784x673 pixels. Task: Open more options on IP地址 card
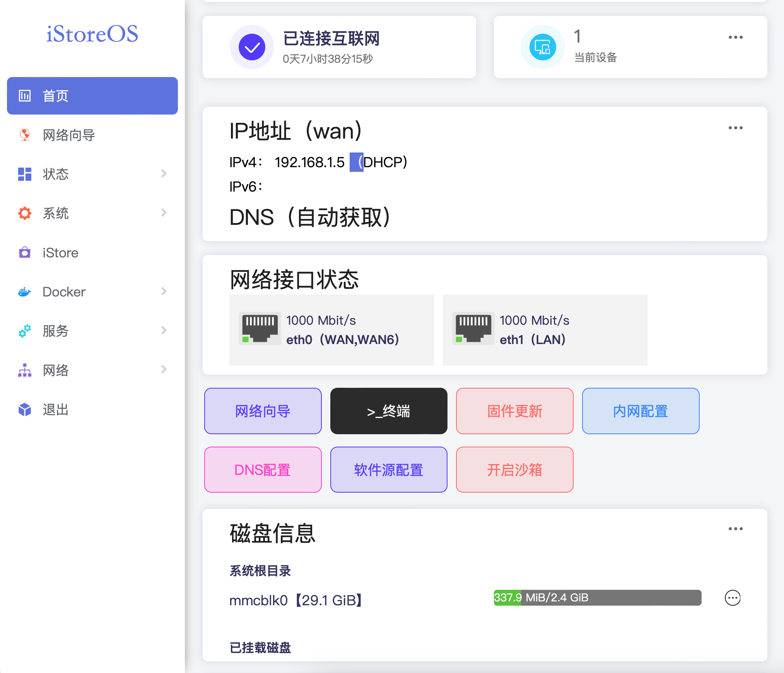click(x=735, y=128)
